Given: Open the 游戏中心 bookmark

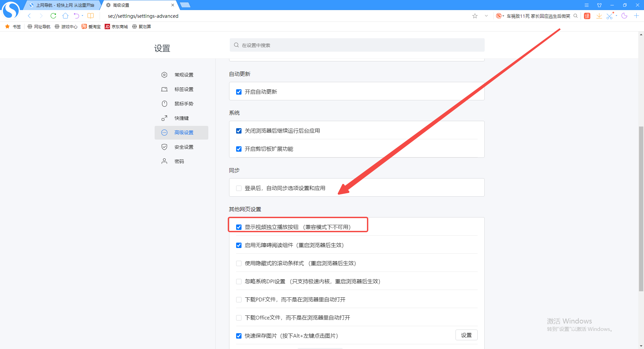Looking at the screenshot, I should (66, 27).
